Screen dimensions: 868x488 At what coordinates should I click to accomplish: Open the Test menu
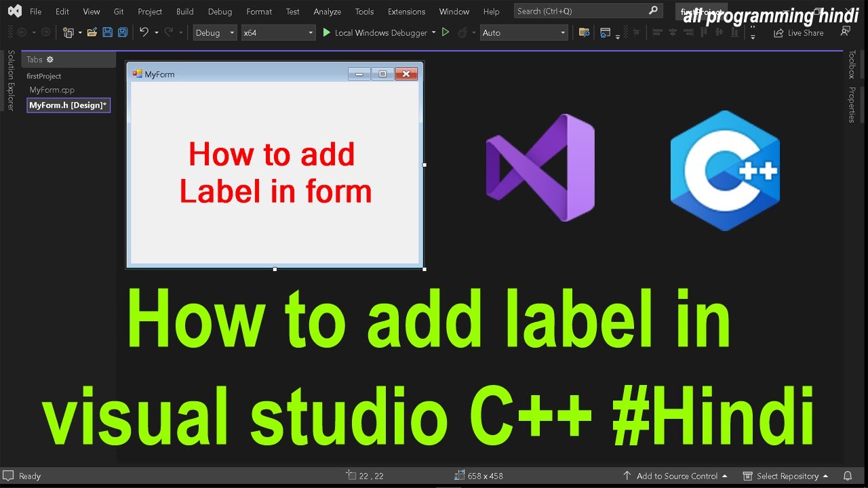(292, 12)
